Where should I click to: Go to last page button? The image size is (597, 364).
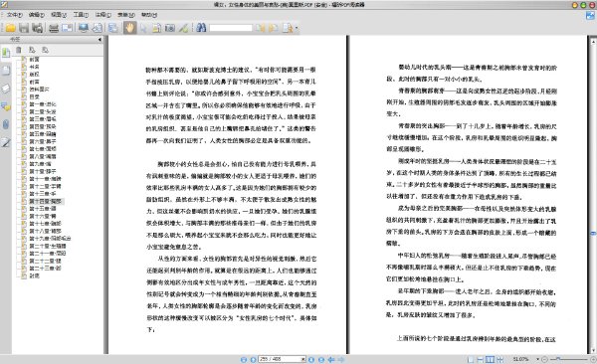click(x=321, y=359)
